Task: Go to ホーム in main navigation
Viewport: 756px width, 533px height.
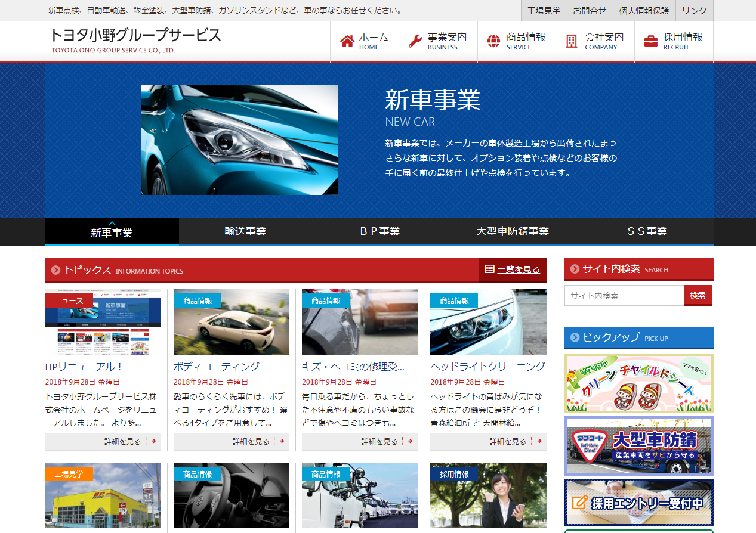Action: pos(365,41)
